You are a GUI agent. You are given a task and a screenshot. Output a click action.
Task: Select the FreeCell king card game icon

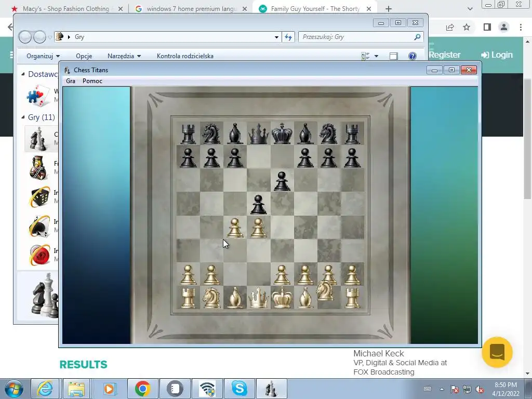click(x=38, y=167)
